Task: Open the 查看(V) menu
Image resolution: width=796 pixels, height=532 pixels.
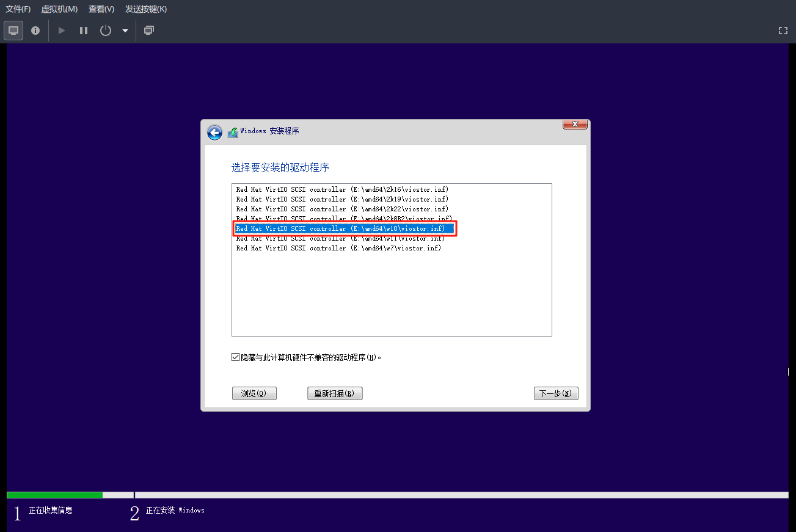Action: [x=101, y=9]
